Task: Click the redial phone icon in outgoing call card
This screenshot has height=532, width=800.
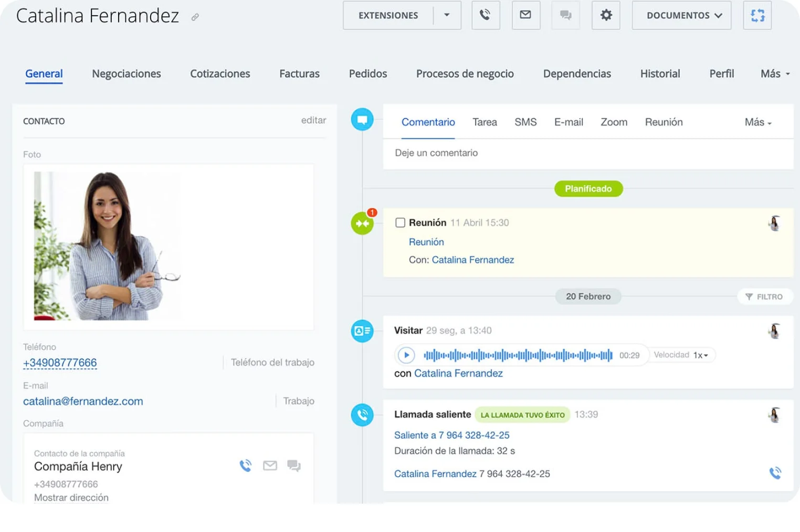Action: click(x=775, y=473)
